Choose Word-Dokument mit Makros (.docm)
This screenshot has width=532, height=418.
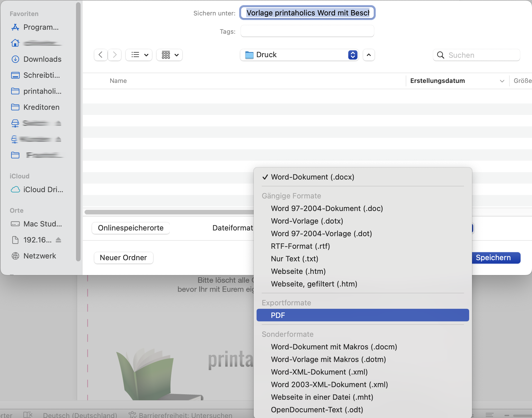click(x=363, y=347)
